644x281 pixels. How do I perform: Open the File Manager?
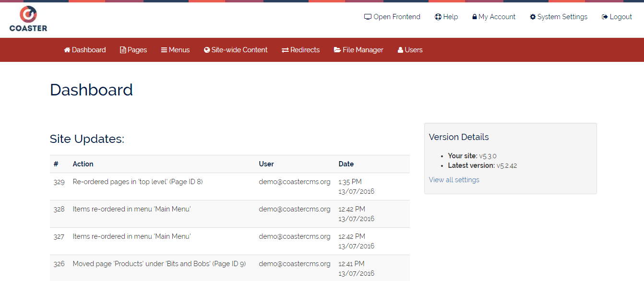pos(358,50)
